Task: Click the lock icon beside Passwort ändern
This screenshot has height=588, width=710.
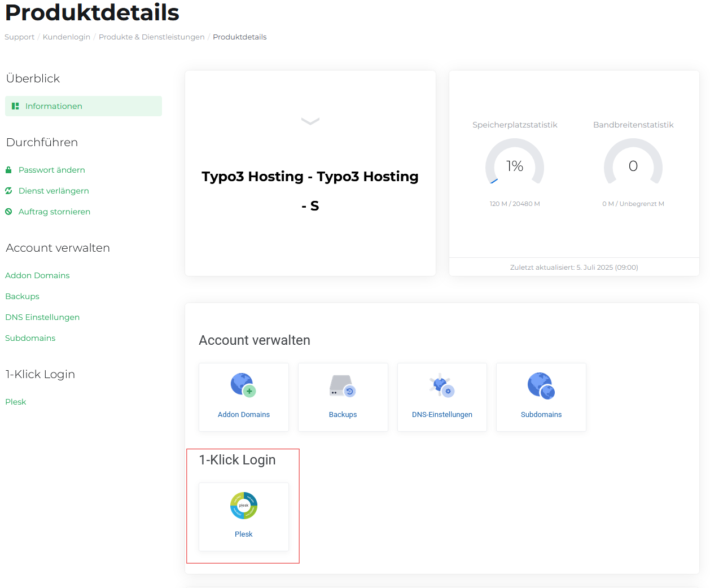Action: pyautogui.click(x=8, y=170)
